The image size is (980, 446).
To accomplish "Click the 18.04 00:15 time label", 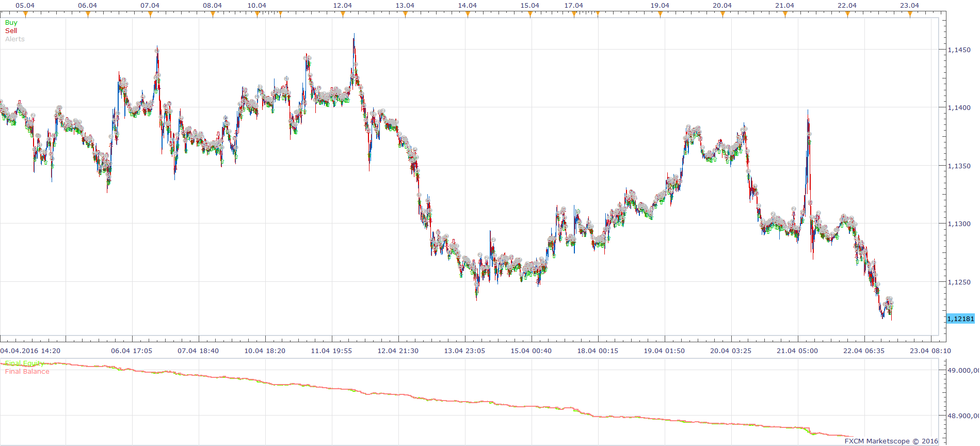I will (x=598, y=351).
